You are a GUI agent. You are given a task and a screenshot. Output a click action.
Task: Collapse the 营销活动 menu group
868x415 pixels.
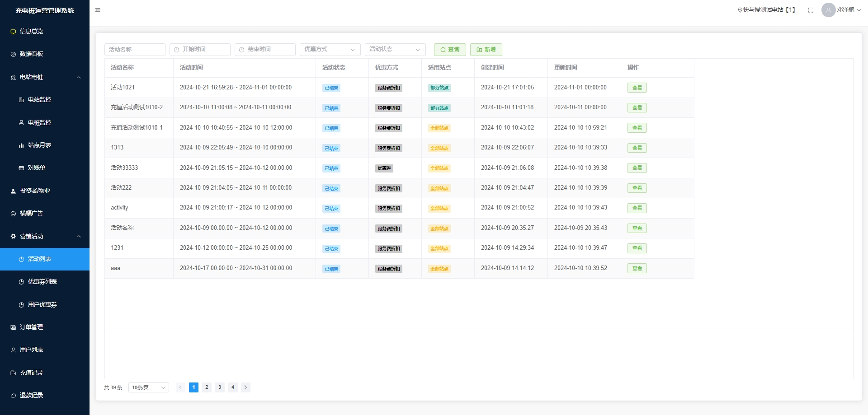pyautogui.click(x=79, y=236)
